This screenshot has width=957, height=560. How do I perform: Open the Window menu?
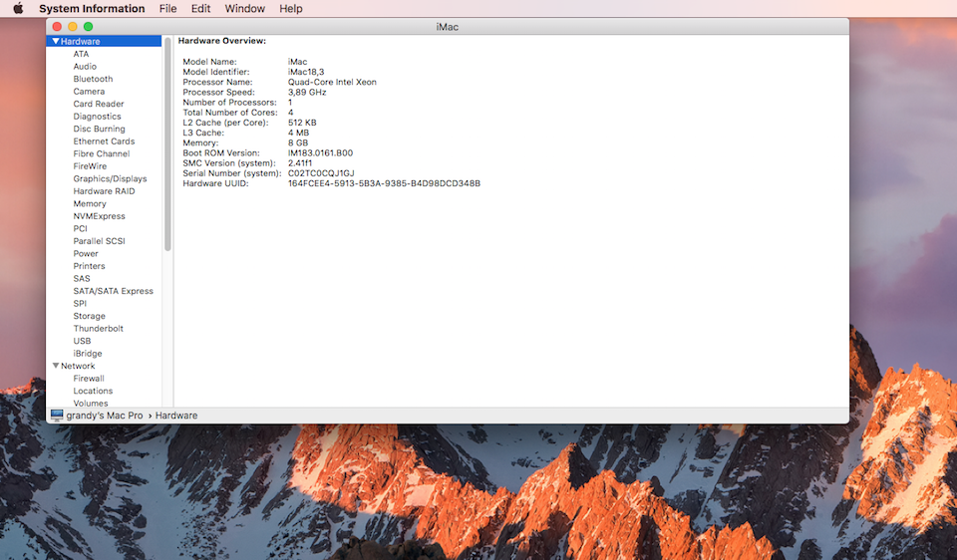coord(244,8)
